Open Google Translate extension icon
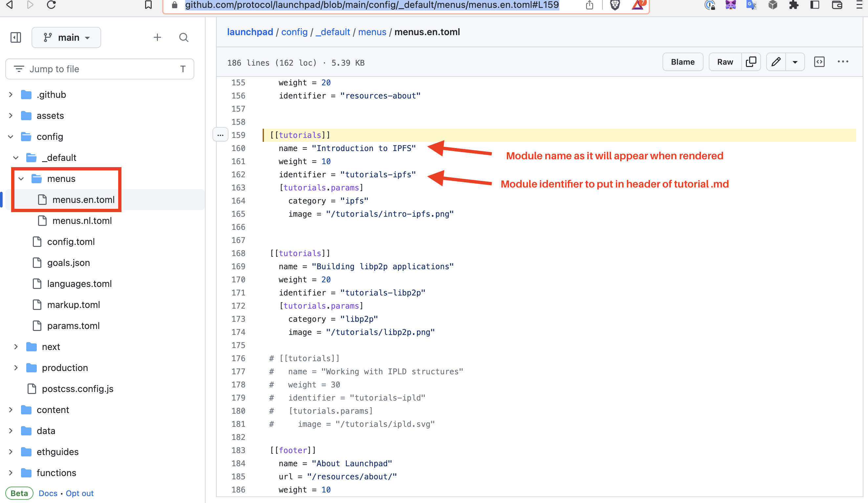This screenshot has height=503, width=868. click(751, 5)
